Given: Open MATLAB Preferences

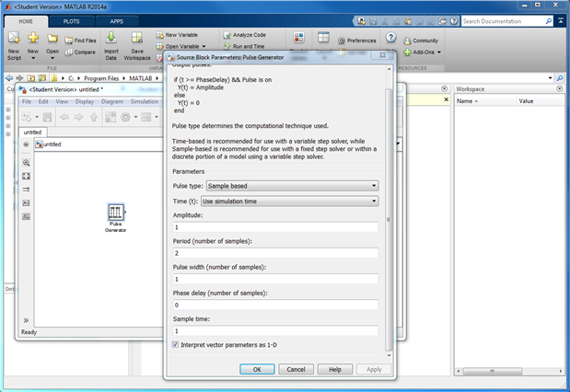Looking at the screenshot, I should click(x=357, y=40).
